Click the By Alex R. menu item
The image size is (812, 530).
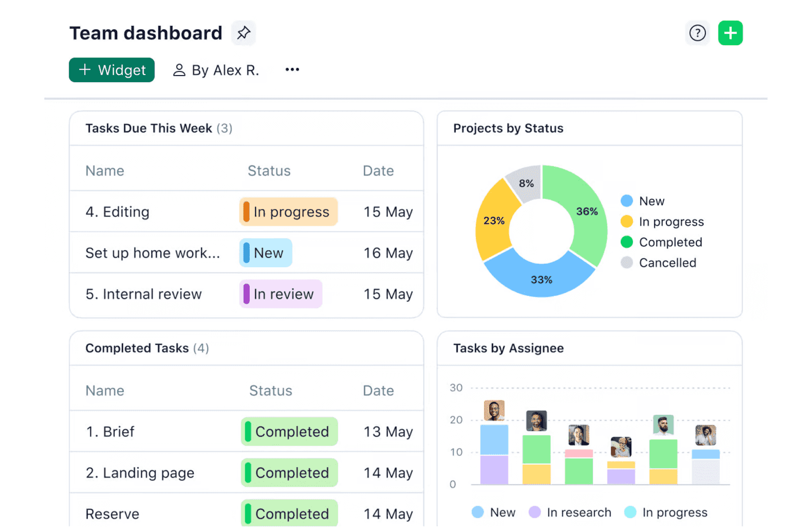(225, 70)
